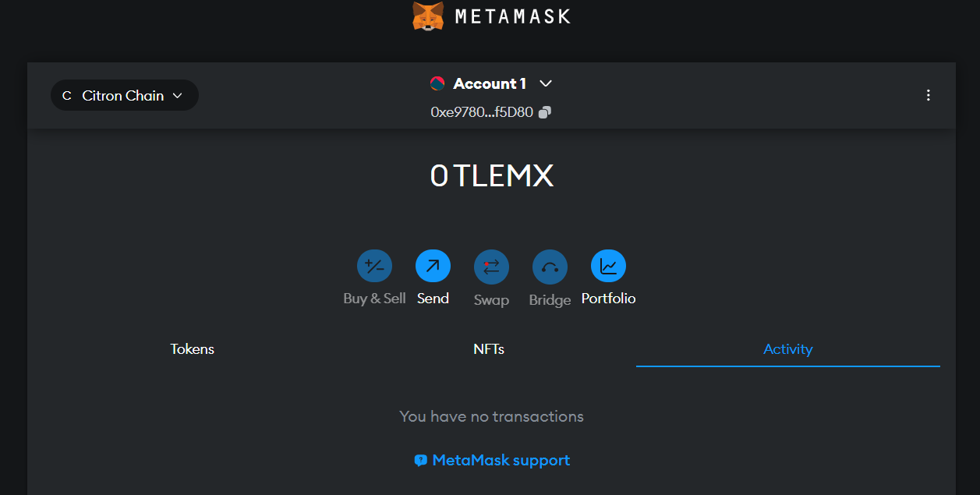
Task: Expand the account switcher chevron
Action: (x=545, y=83)
